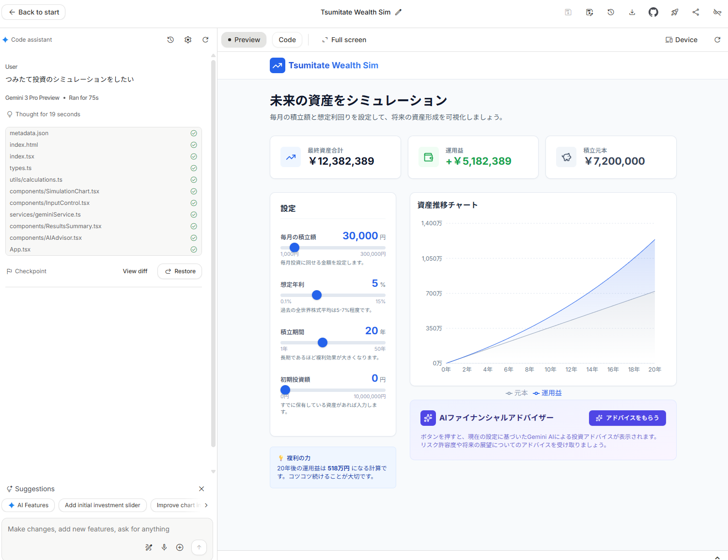Share the project via the share icon

(696, 12)
